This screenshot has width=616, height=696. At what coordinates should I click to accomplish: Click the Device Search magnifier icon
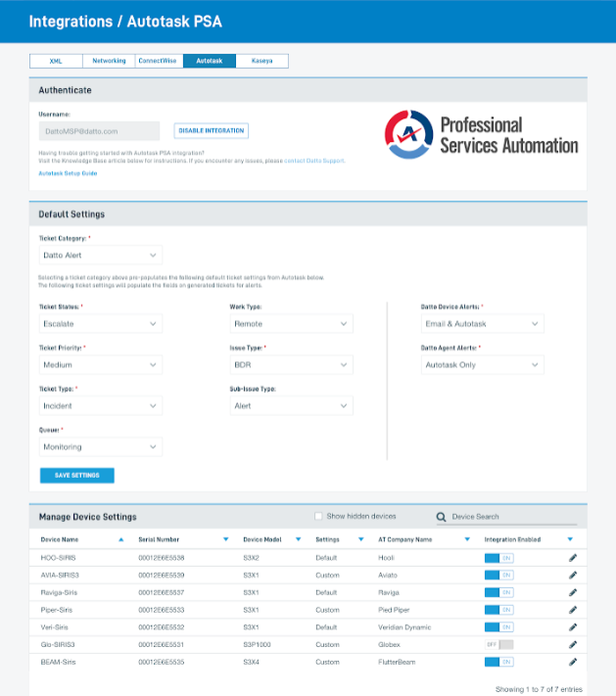(441, 517)
